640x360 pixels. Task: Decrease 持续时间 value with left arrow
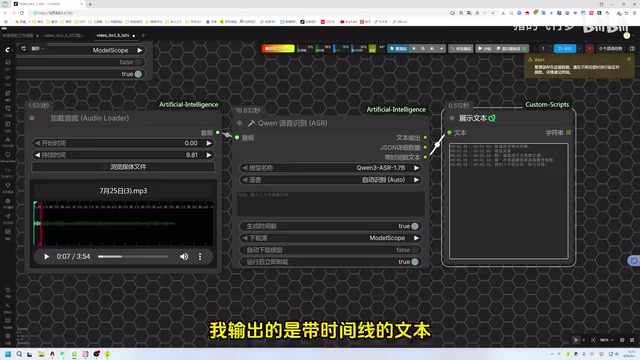coord(38,155)
